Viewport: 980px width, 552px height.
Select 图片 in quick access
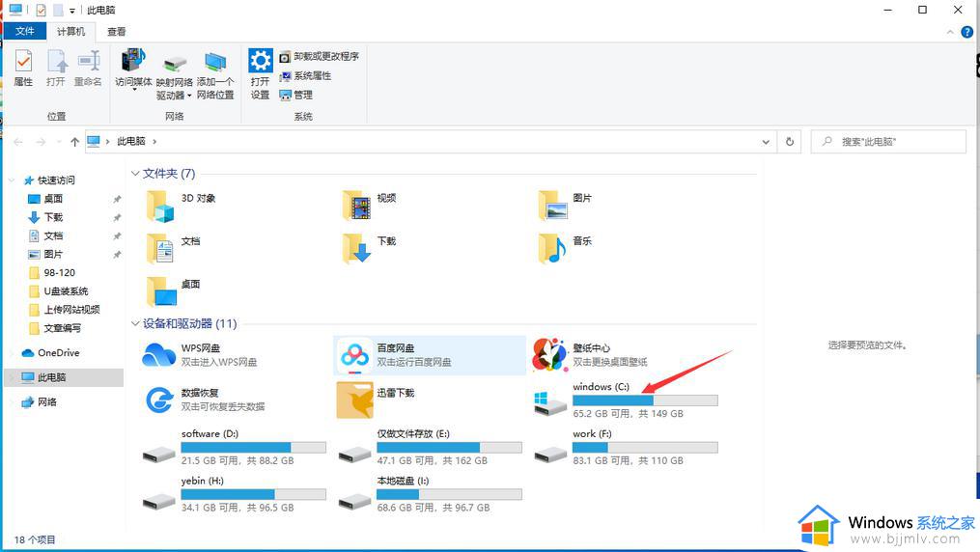tap(53, 254)
